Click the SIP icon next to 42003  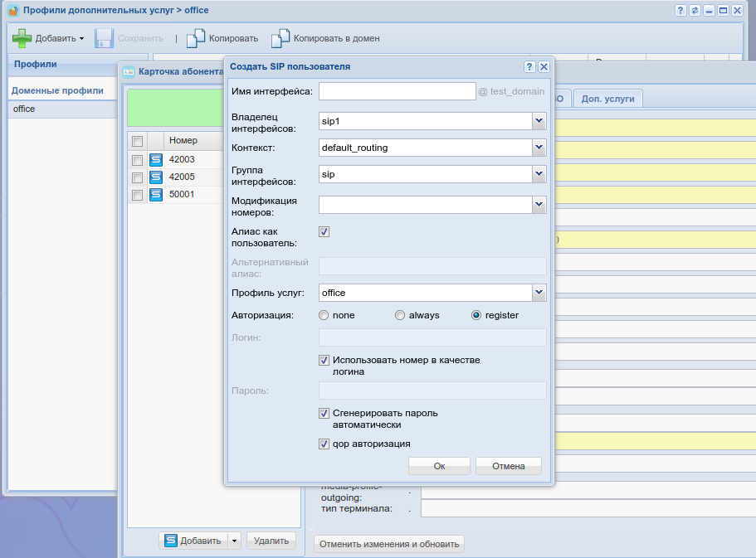click(x=156, y=160)
